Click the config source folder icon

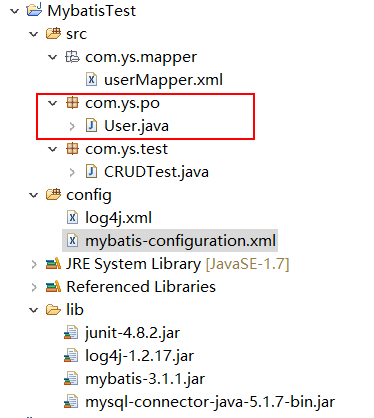[x=53, y=194]
